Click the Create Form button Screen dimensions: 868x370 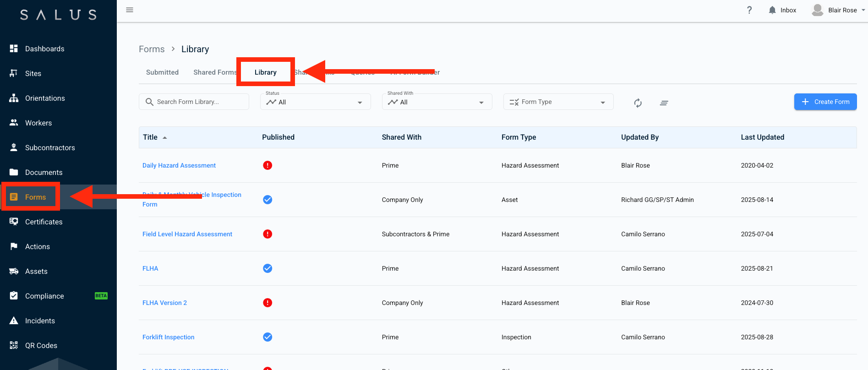[825, 102]
